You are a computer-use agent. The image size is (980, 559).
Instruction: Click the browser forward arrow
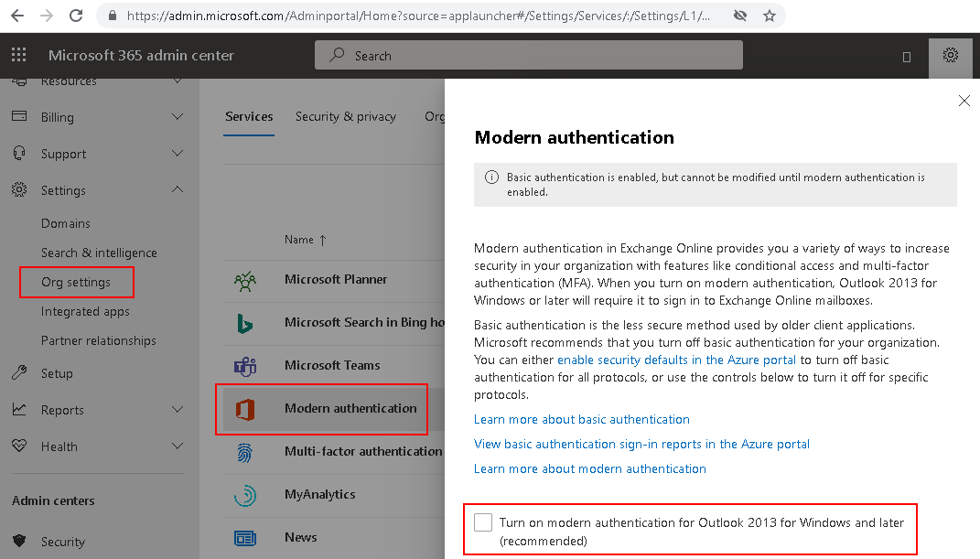tap(47, 16)
